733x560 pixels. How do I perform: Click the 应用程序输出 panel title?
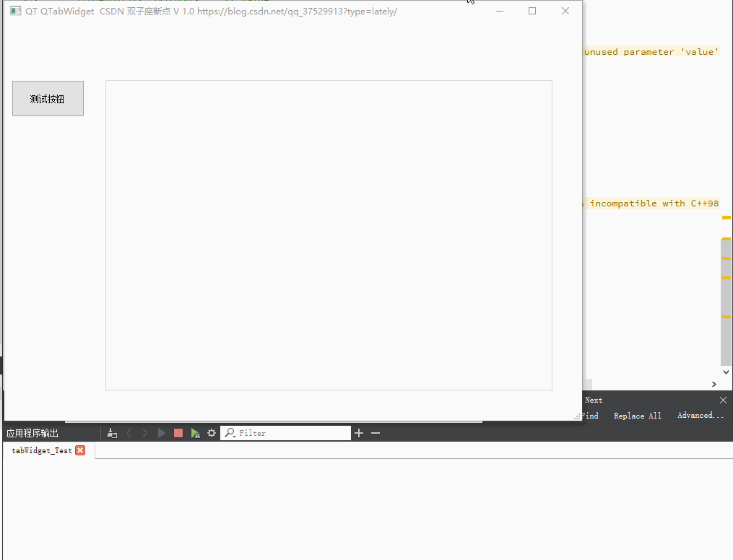[x=32, y=433]
